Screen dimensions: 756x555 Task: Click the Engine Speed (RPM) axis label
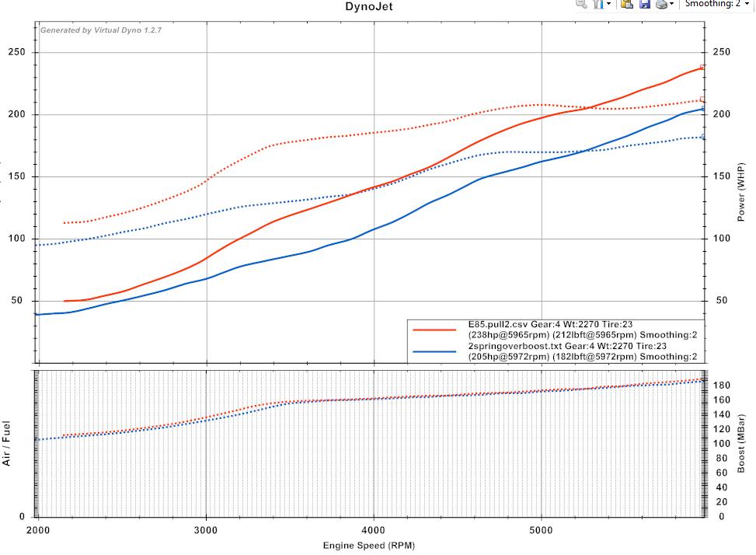coord(371,546)
